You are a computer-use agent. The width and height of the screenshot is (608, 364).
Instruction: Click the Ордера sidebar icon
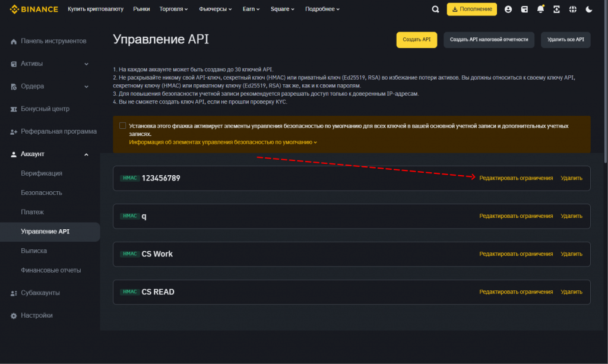(14, 87)
